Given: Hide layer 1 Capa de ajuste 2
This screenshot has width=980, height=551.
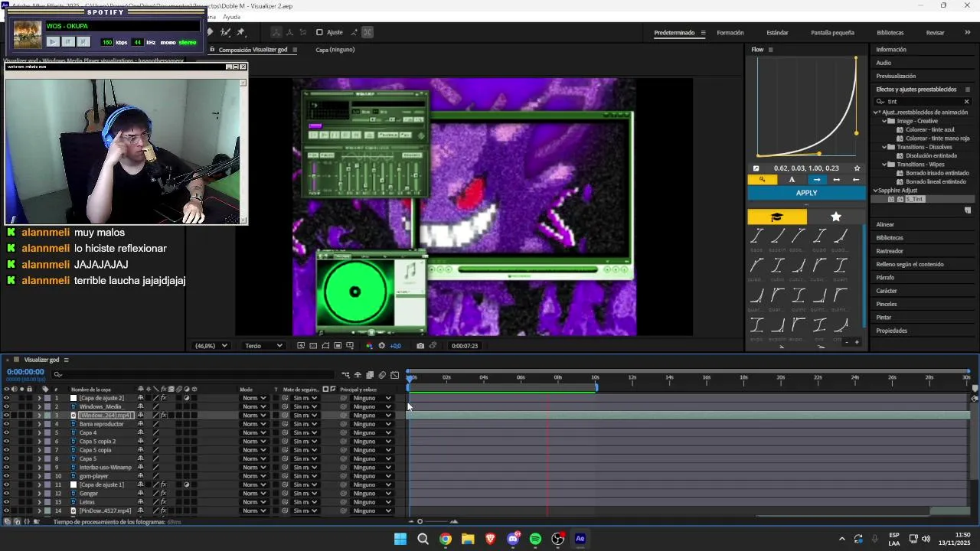Looking at the screenshot, I should coord(6,398).
